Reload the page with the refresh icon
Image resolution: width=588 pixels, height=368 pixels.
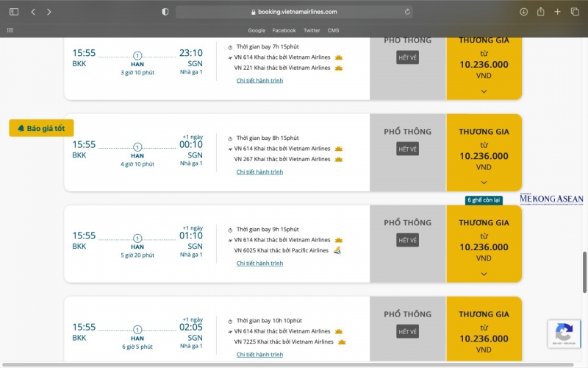[407, 12]
